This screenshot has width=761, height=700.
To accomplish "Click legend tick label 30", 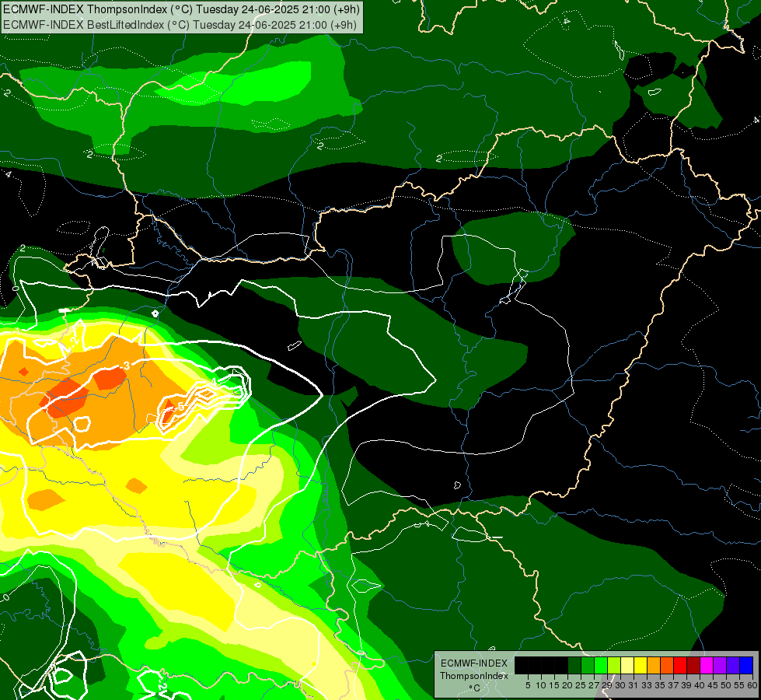I will pyautogui.click(x=620, y=685).
